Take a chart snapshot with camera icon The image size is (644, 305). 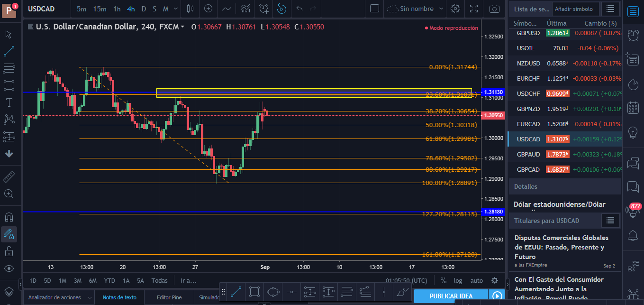click(x=494, y=9)
